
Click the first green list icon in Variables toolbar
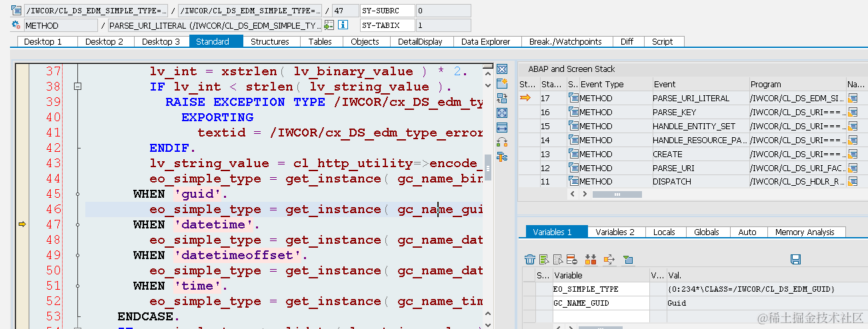point(545,259)
